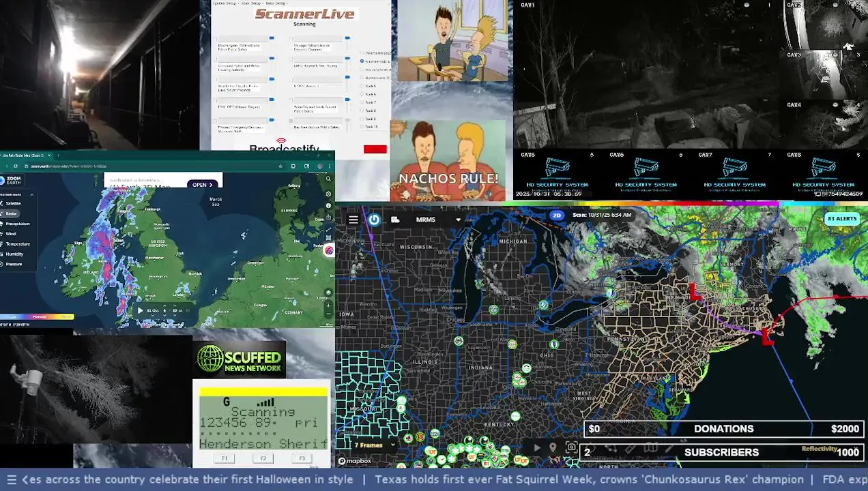This screenshot has height=491, width=868.
Task: Click the Scuffed News Network logo
Action: point(240,359)
